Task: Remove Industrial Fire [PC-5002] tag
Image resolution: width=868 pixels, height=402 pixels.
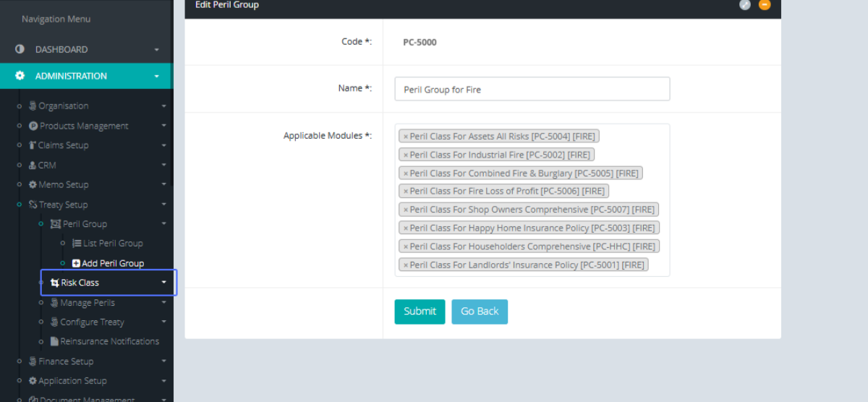Action: pos(406,155)
